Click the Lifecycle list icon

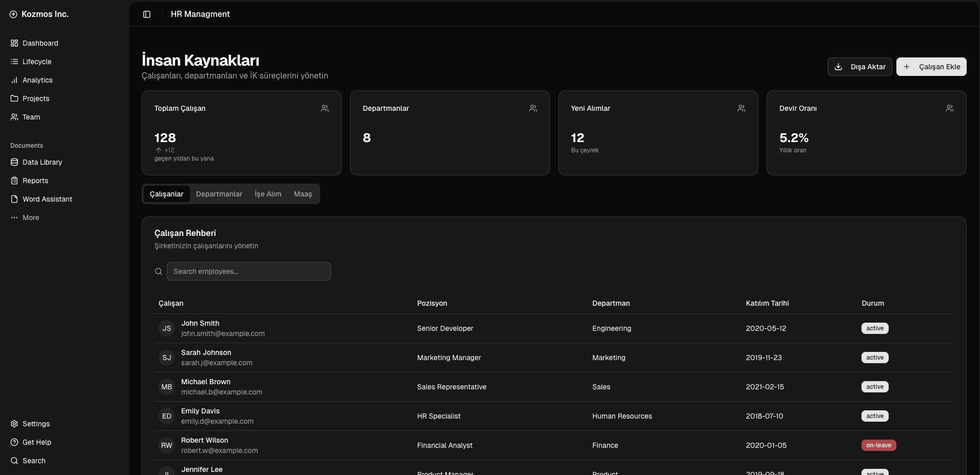(x=14, y=62)
